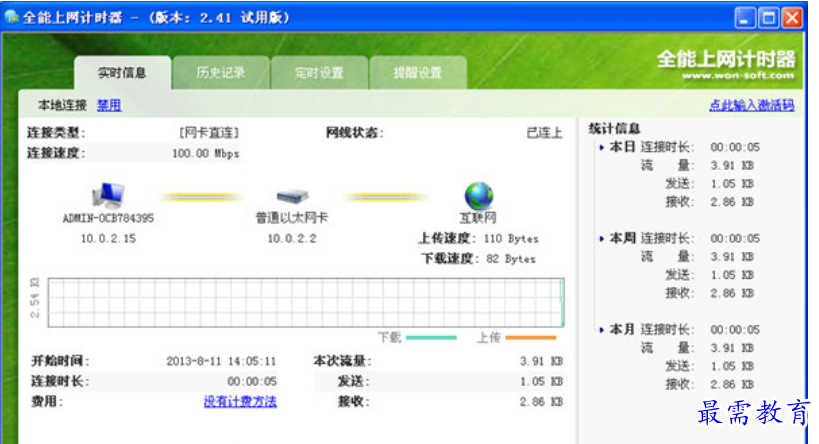Click the 统计信息 heading
819x444 pixels.
pos(614,128)
